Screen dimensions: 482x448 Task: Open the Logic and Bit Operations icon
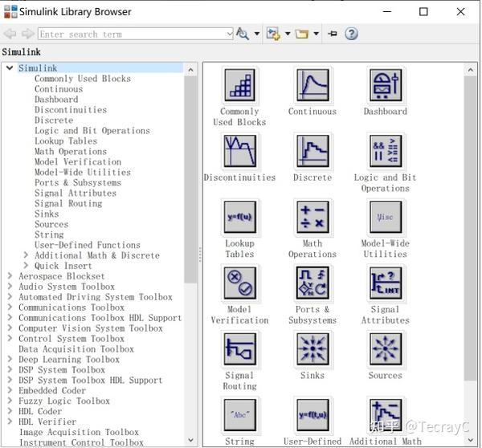click(386, 151)
